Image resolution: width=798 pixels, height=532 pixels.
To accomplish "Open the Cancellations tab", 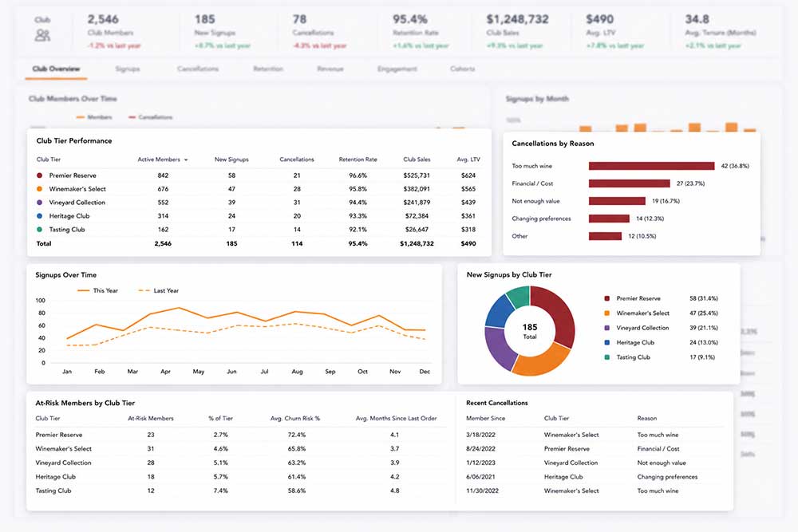I will coord(198,69).
